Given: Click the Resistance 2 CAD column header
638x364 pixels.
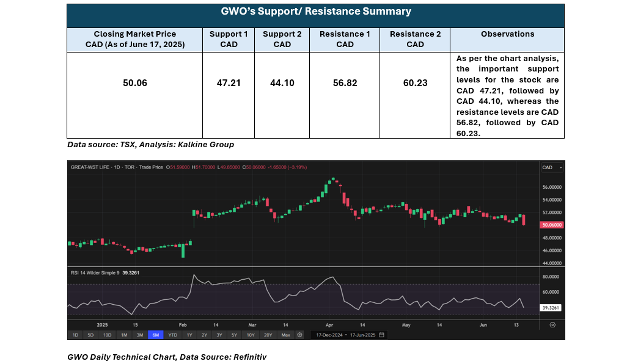Looking at the screenshot, I should 416,40.
